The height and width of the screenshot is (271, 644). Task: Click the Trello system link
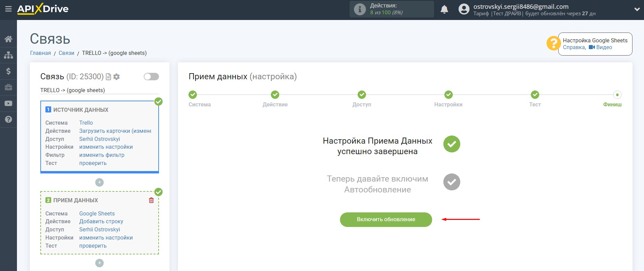[86, 123]
